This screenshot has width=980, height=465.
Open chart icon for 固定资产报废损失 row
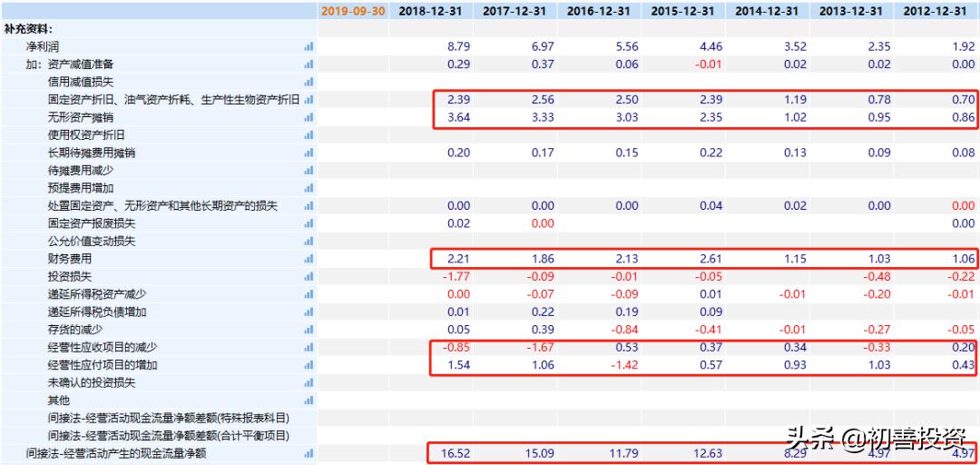[309, 223]
